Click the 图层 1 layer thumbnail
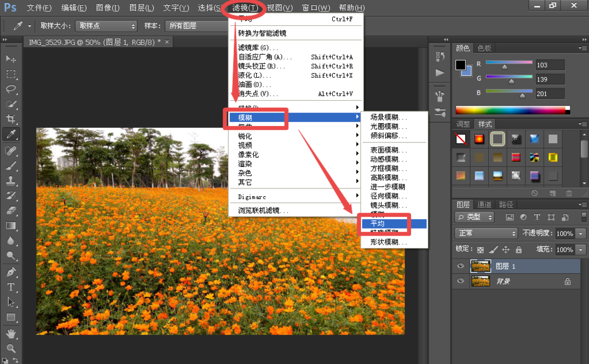This screenshot has height=364, width=589. [x=481, y=266]
